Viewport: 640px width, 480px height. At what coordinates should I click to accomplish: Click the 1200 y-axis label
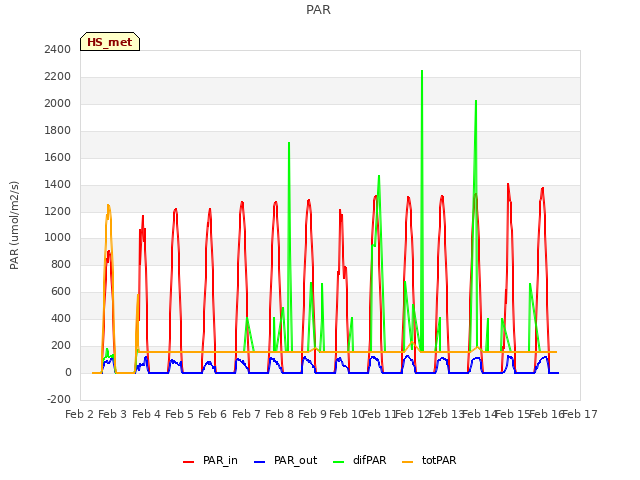(x=58, y=211)
